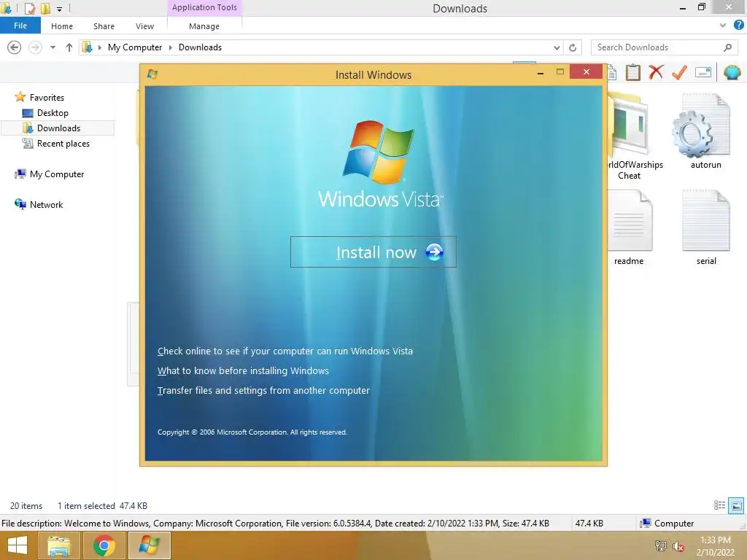Select the readme file
The width and height of the screenshot is (747, 560).
pos(629,227)
